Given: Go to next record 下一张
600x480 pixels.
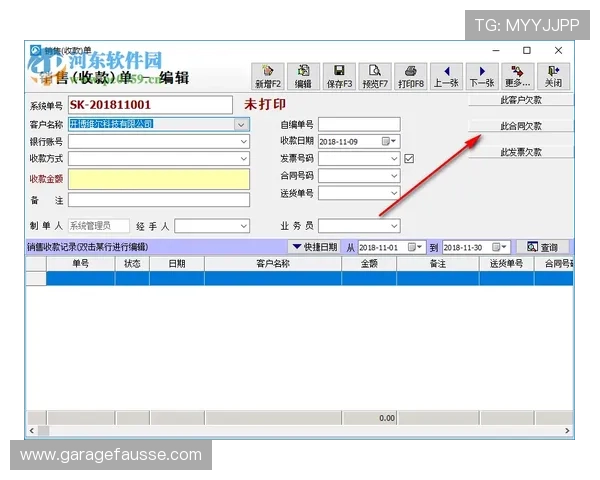Looking at the screenshot, I should tap(482, 77).
